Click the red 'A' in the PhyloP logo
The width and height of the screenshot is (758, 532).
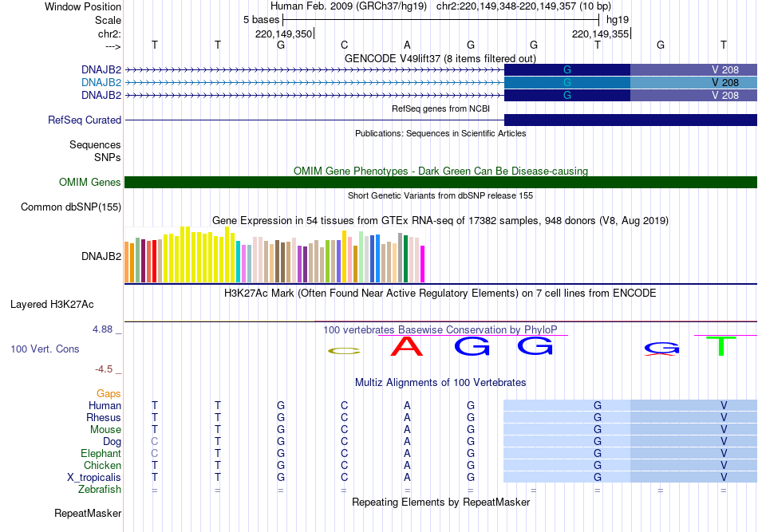tap(407, 346)
